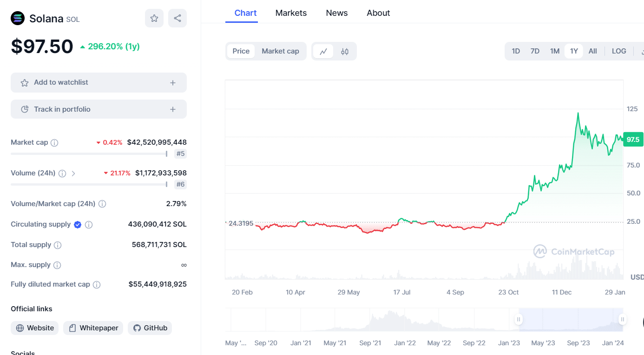Image resolution: width=644 pixels, height=355 pixels.
Task: Click the blue verified badge next to Circulating supply
Action: (78, 224)
